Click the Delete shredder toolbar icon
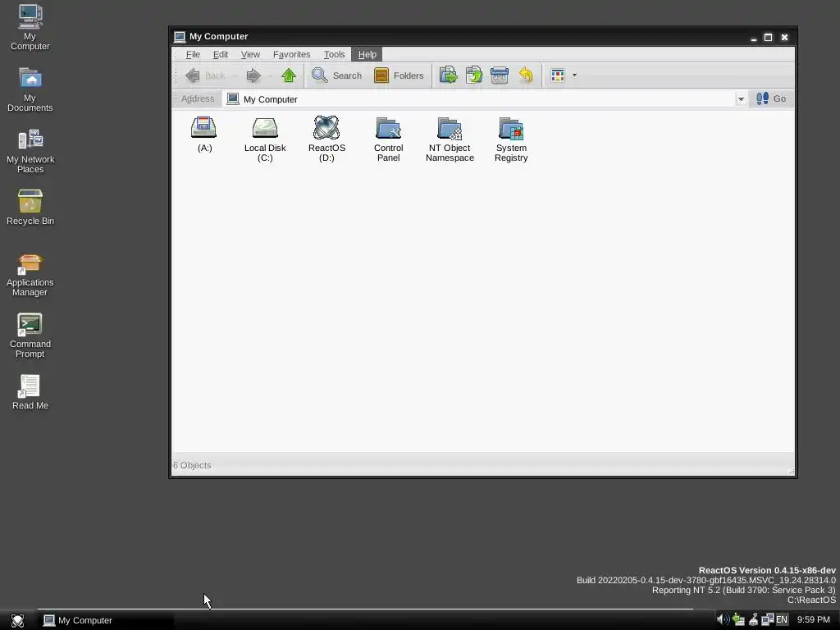 pyautogui.click(x=500, y=75)
